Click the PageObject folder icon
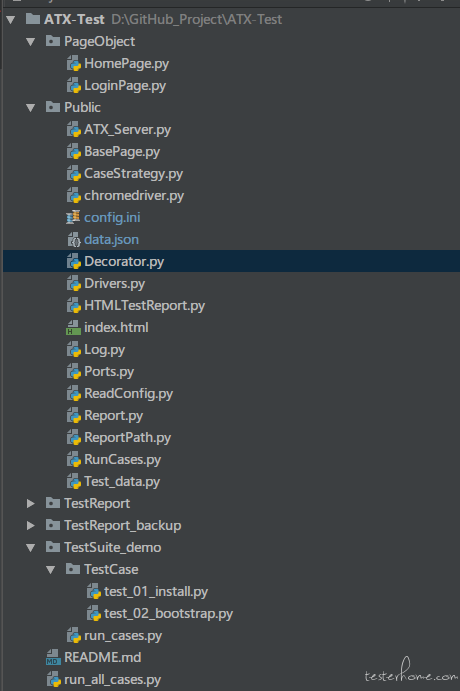Viewport: 460px width, 691px height. coord(53,41)
